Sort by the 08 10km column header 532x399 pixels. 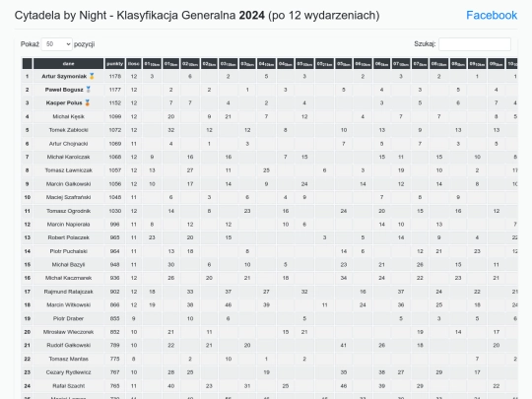click(x=439, y=64)
